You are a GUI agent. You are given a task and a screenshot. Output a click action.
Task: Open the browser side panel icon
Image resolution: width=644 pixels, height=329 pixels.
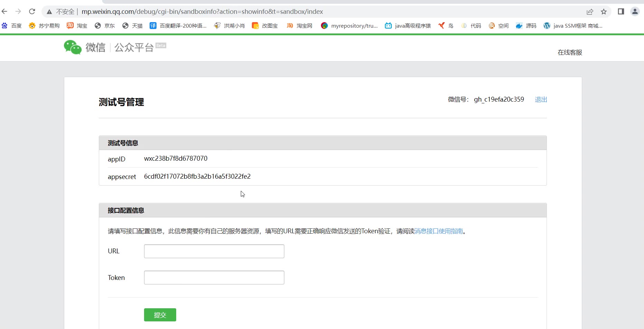[x=621, y=11]
